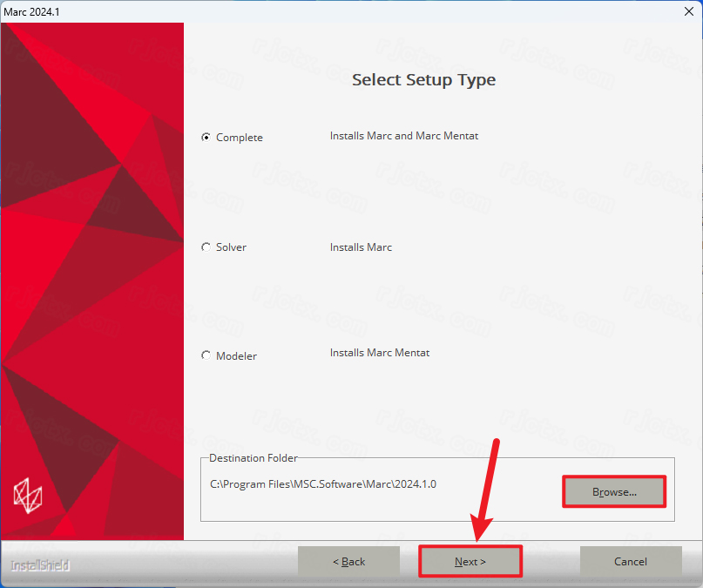
Task: Click the red geometric banner image
Action: (x=92, y=281)
